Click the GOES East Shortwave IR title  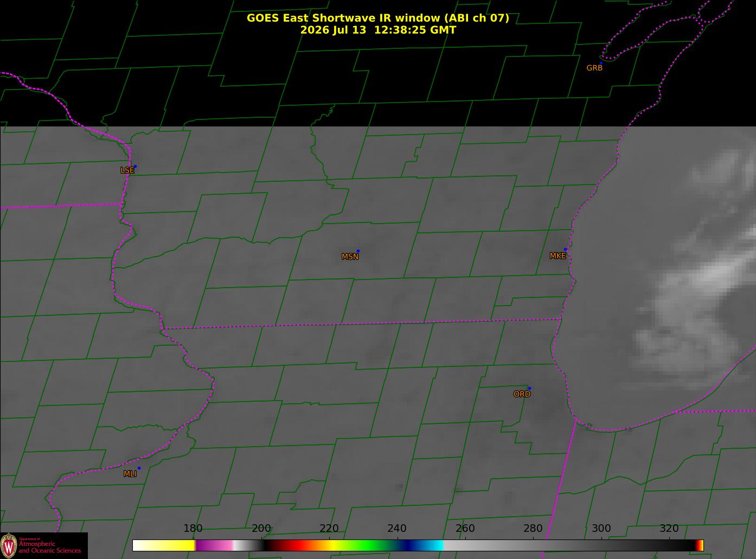click(x=378, y=18)
